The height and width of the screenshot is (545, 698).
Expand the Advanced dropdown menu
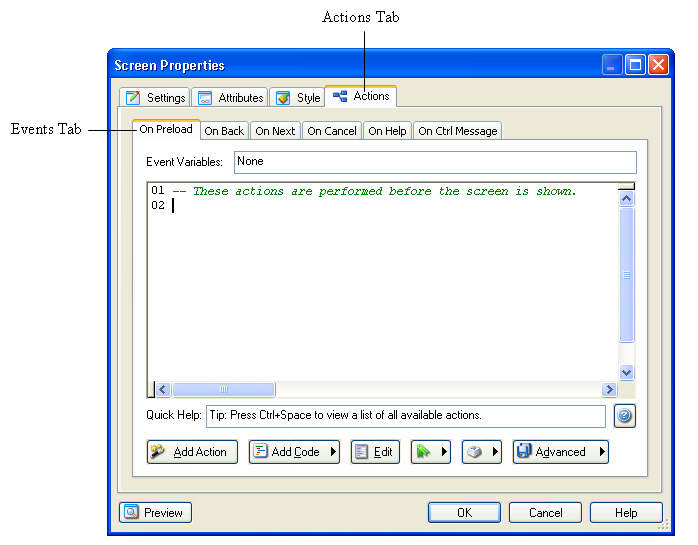pyautogui.click(x=560, y=452)
